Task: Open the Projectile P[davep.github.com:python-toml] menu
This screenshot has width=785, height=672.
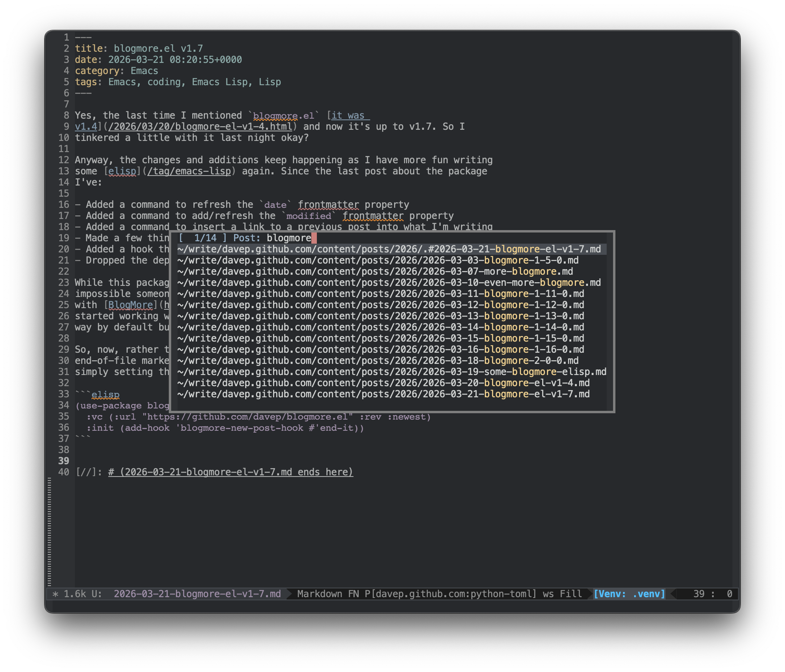Action: (x=450, y=594)
